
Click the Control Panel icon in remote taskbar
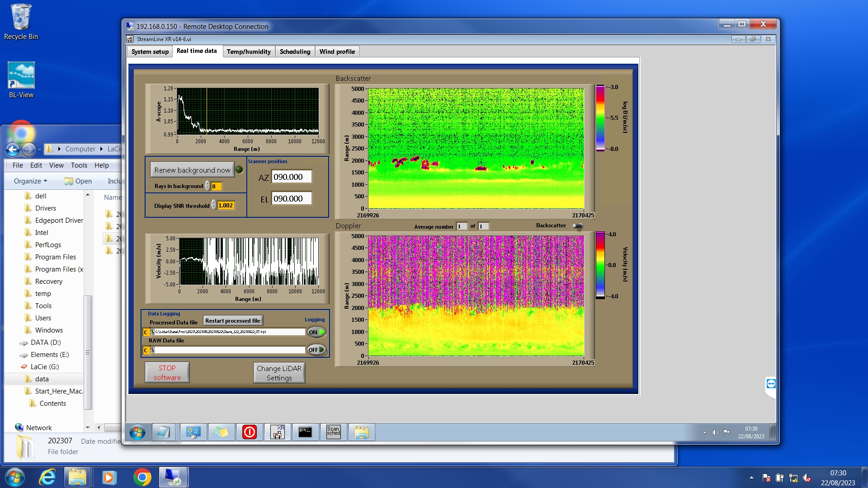[x=193, y=432]
